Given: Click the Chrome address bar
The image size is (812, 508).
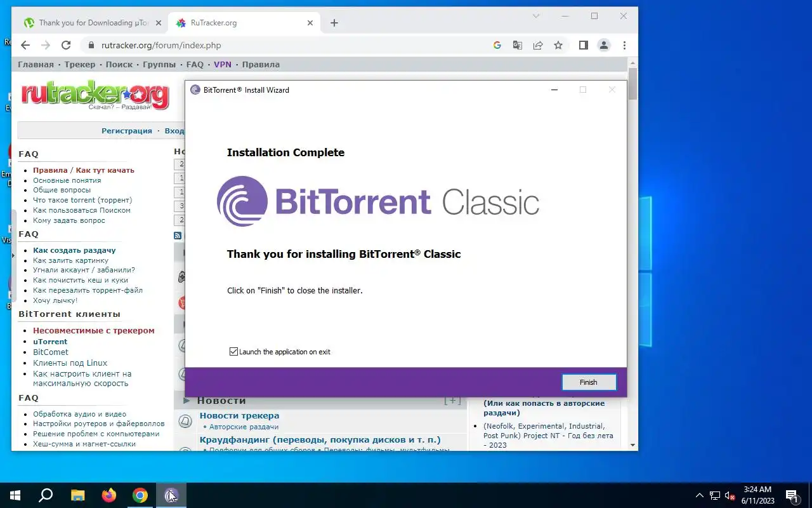Looking at the screenshot, I should pos(285,45).
